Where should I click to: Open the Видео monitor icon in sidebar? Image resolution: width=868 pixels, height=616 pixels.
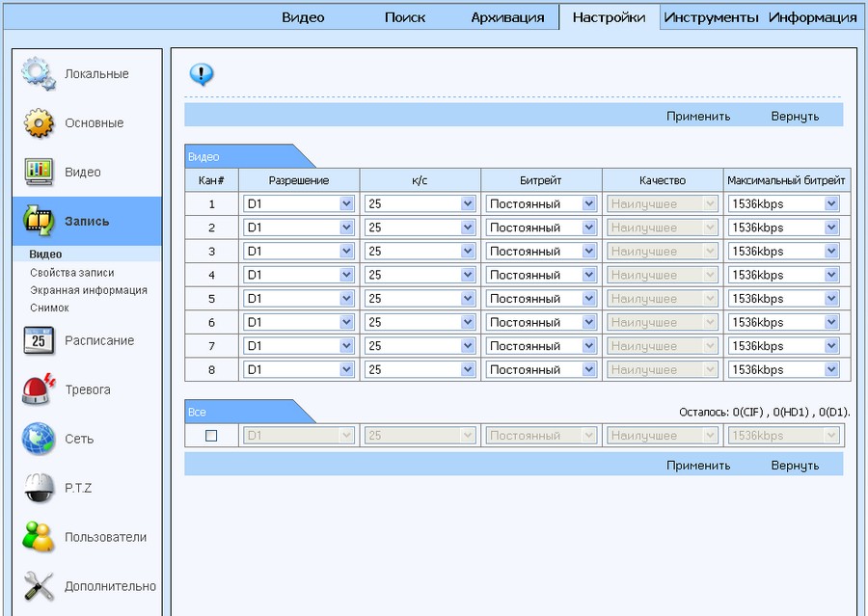coord(39,172)
